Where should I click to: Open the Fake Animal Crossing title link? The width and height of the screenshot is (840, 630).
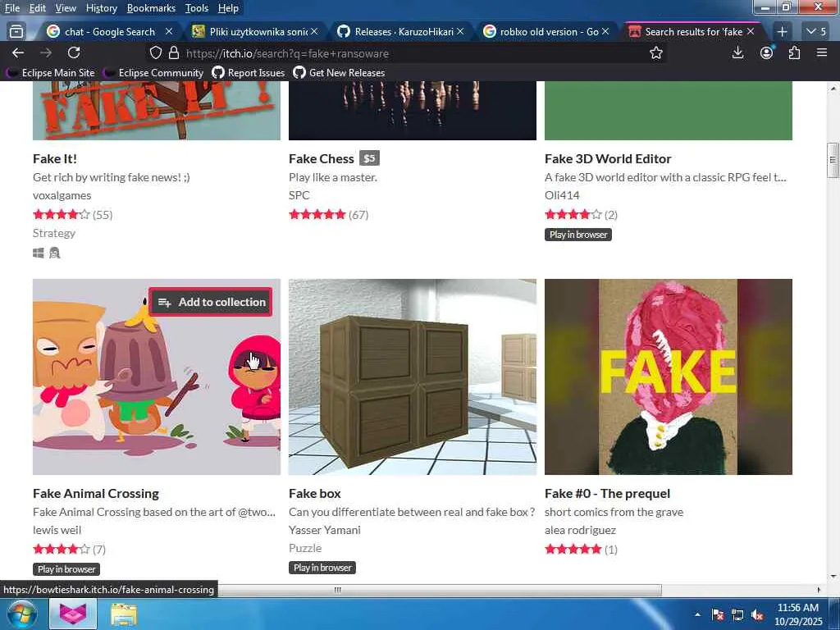coord(96,493)
